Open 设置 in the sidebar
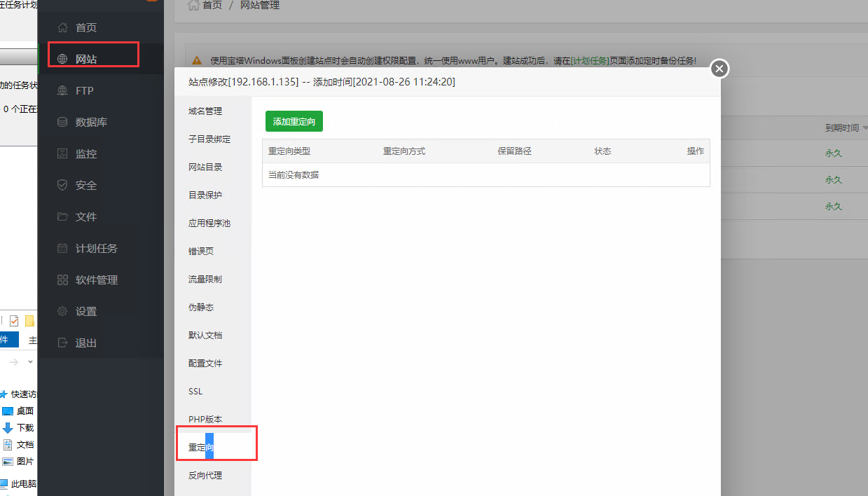The image size is (868, 496). (85, 312)
